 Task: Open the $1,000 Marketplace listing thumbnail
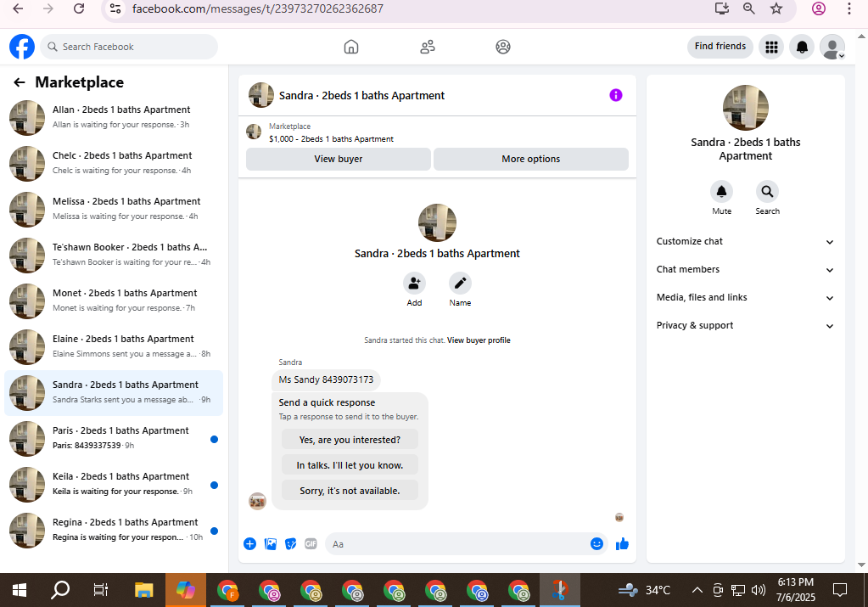tap(254, 132)
